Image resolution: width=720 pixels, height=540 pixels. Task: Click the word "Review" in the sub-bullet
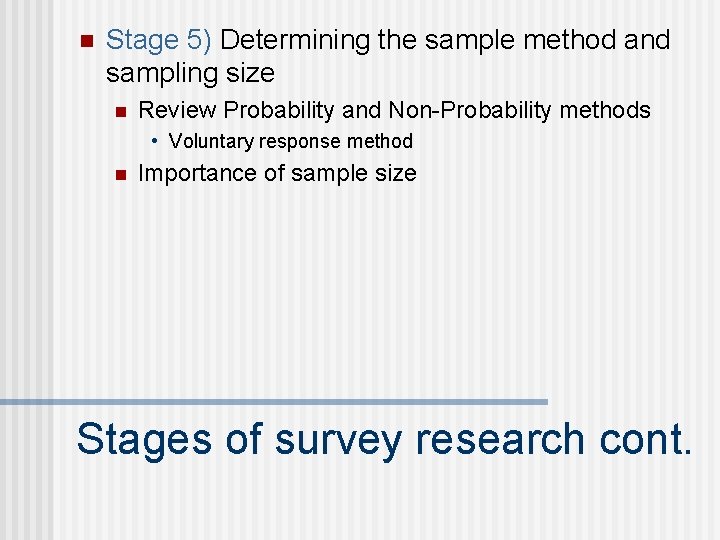click(177, 110)
